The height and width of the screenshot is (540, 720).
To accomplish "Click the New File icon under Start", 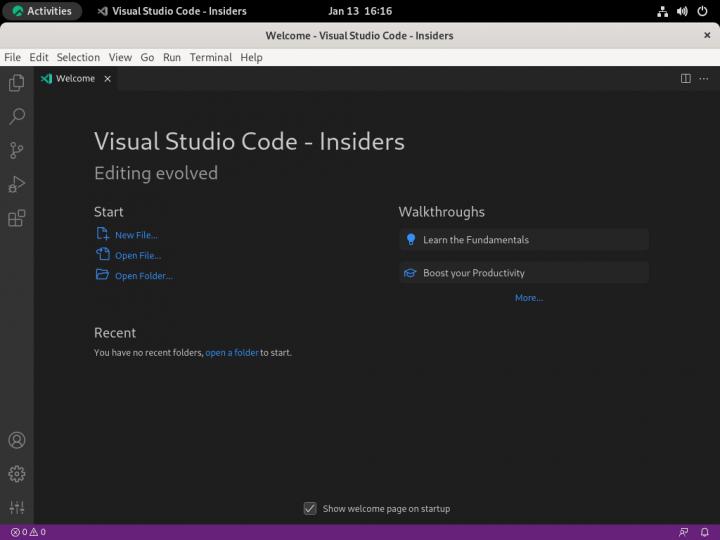I will 102,234.
